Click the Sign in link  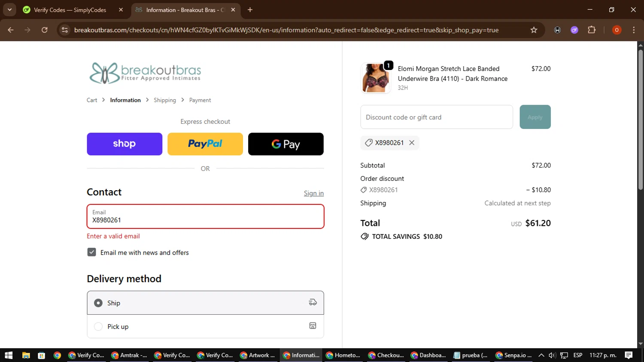[314, 193]
